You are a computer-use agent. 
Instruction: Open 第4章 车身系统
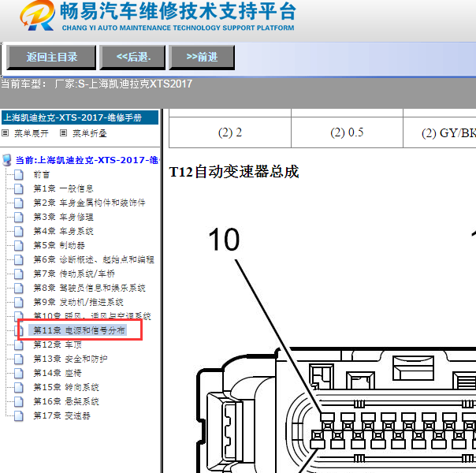[x=63, y=231]
